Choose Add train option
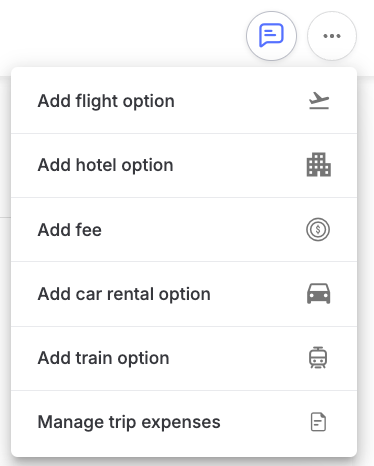The height and width of the screenshot is (466, 374). 184,358
